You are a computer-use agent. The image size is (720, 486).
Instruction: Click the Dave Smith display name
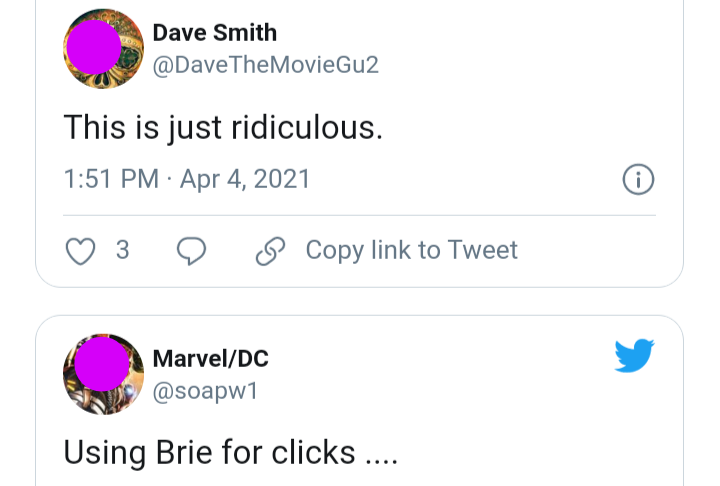point(214,32)
